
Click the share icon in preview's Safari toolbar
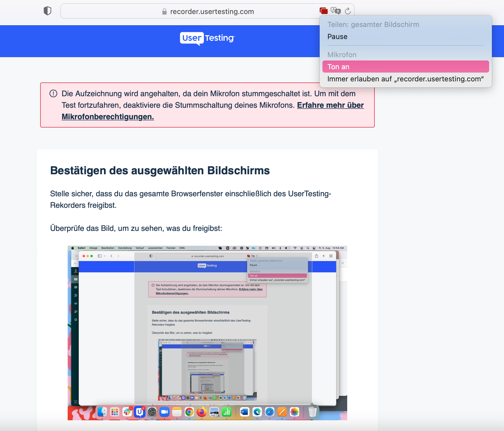[316, 256]
